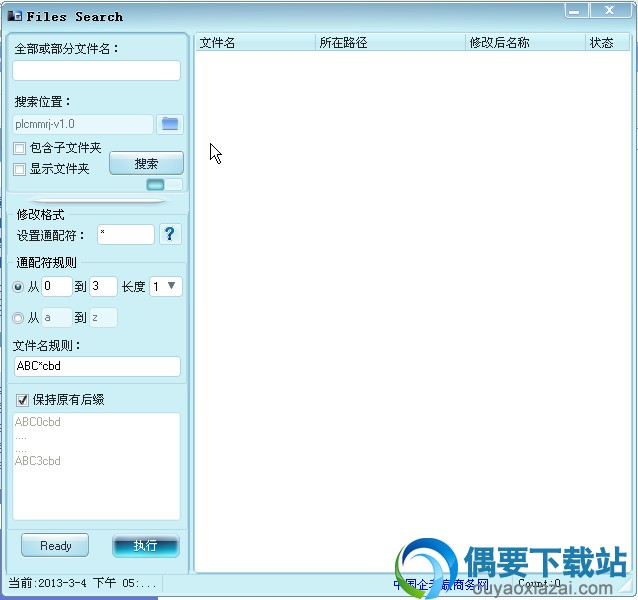Viewport: 638px width, 600px height.
Task: Open the folder browse icon for search location
Action: pos(170,124)
